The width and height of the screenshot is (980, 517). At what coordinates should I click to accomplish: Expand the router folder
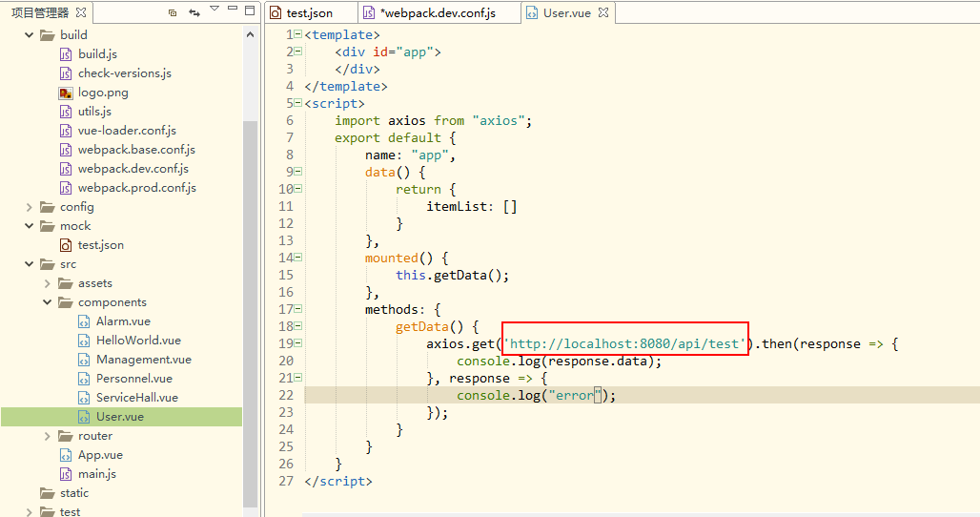(x=47, y=436)
